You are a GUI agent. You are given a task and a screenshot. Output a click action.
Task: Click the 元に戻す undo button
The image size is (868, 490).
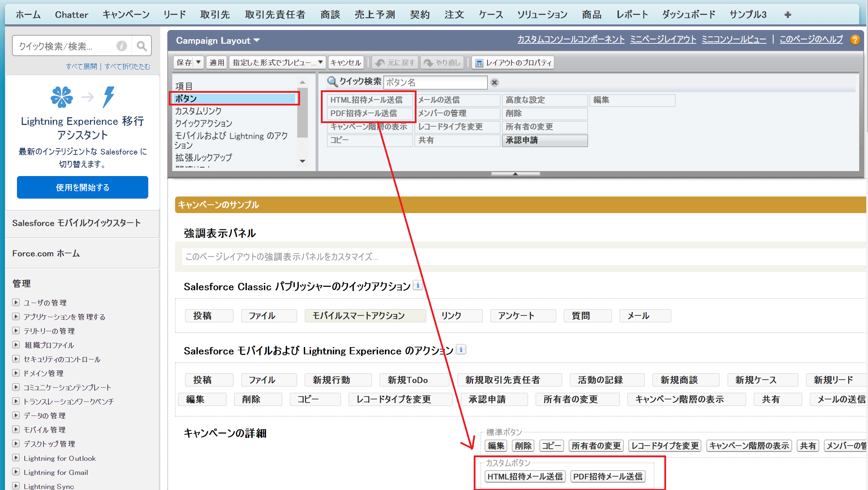(x=395, y=63)
